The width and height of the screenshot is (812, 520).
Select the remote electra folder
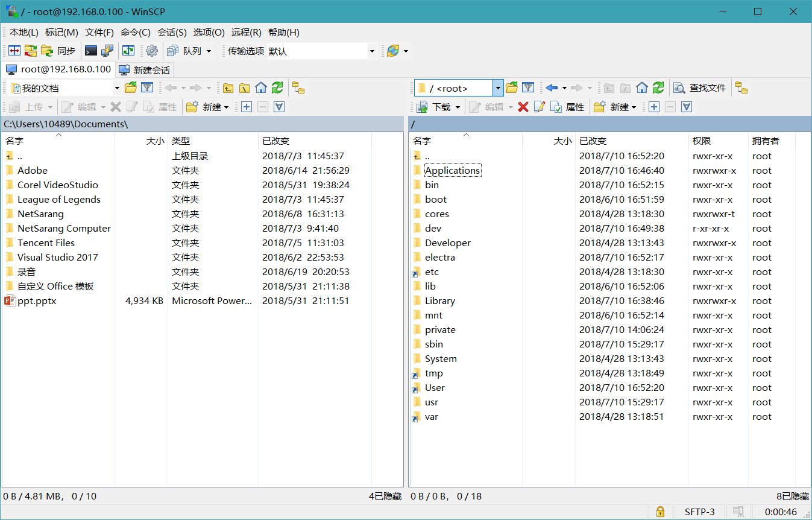click(440, 258)
